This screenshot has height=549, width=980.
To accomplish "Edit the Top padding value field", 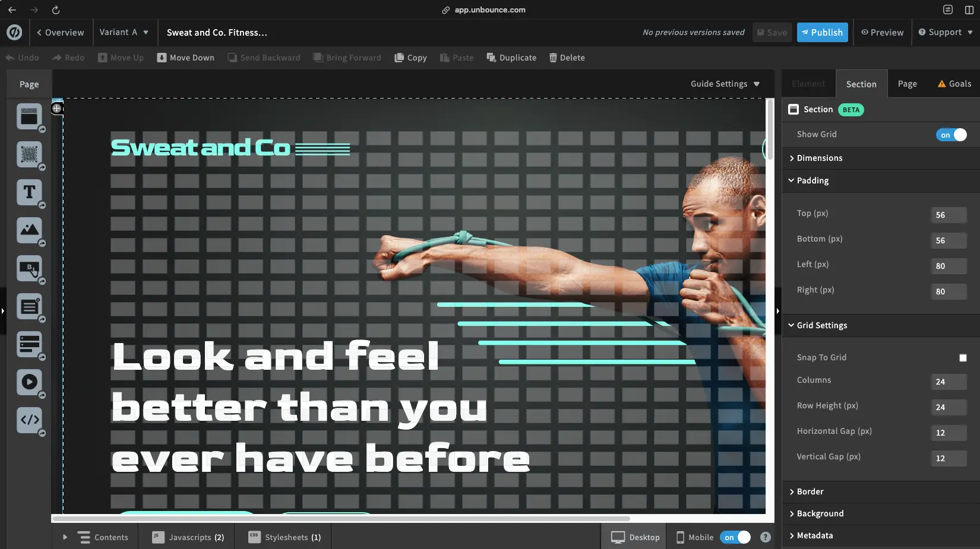I will coord(947,215).
